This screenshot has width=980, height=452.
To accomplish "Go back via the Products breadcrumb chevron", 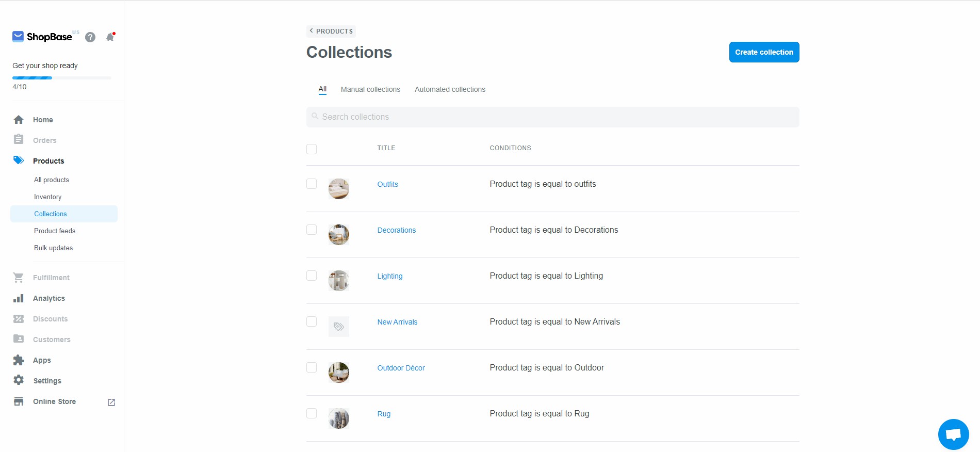I will (x=312, y=31).
